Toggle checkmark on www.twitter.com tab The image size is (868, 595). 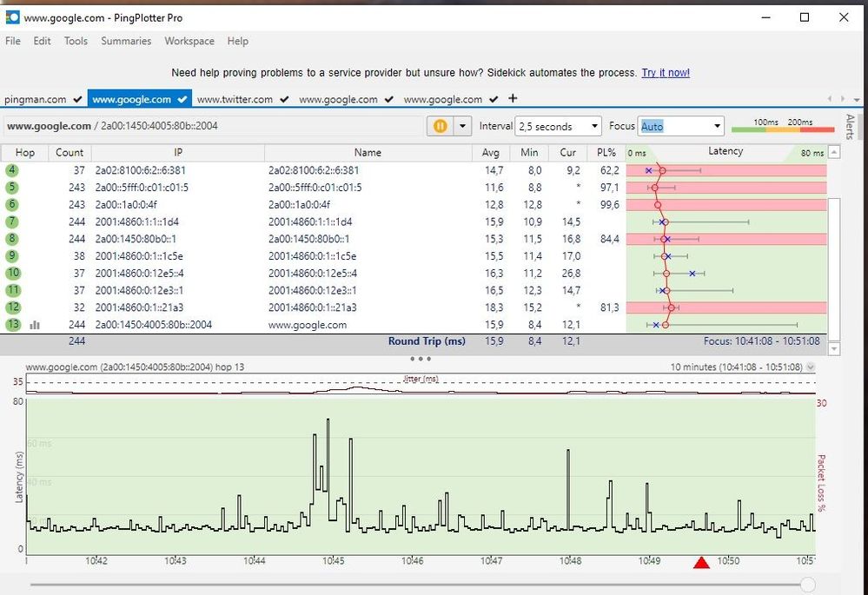coord(284,100)
